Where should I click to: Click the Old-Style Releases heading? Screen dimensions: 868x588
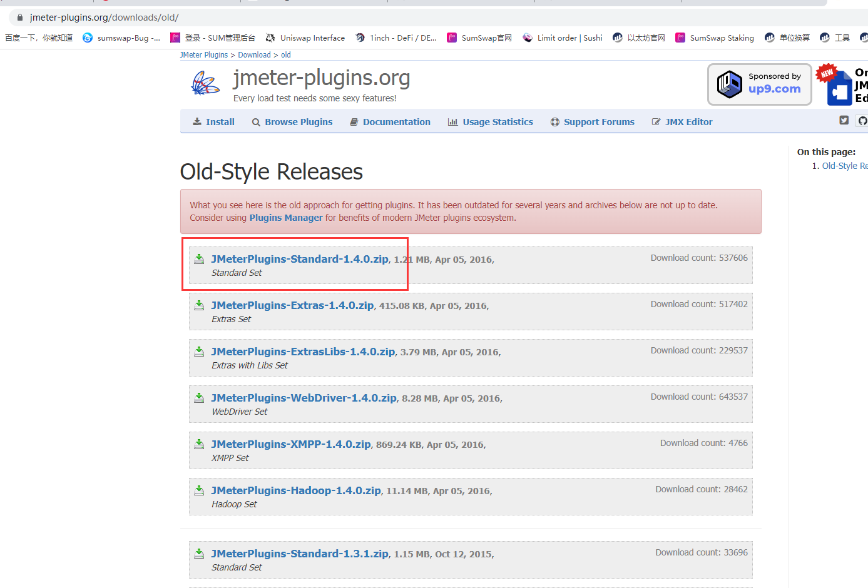pos(272,171)
